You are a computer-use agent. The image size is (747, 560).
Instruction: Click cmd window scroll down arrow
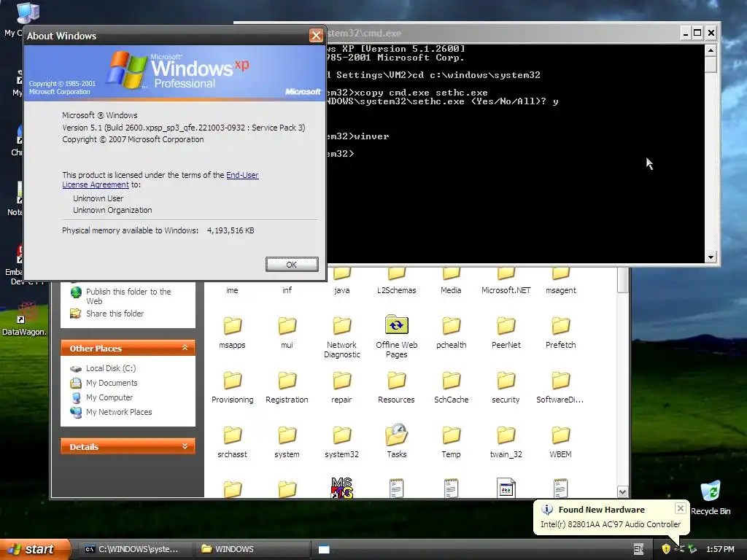pyautogui.click(x=711, y=257)
